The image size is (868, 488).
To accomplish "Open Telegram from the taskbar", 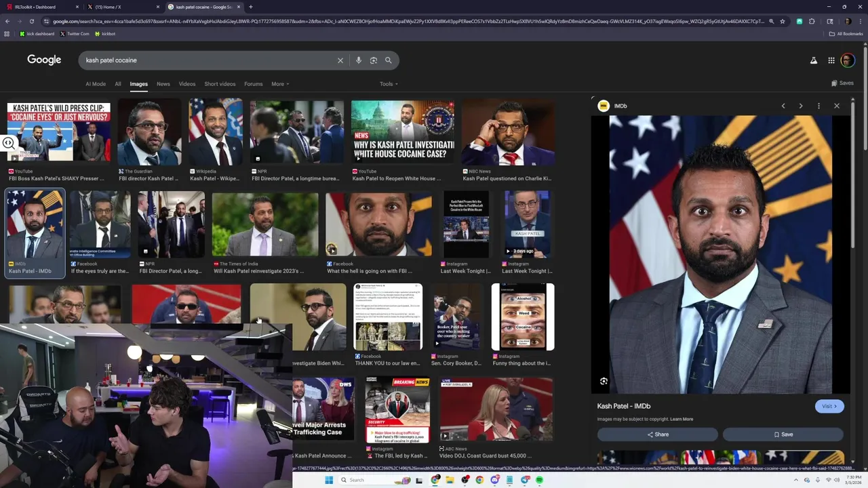I will tap(525, 480).
